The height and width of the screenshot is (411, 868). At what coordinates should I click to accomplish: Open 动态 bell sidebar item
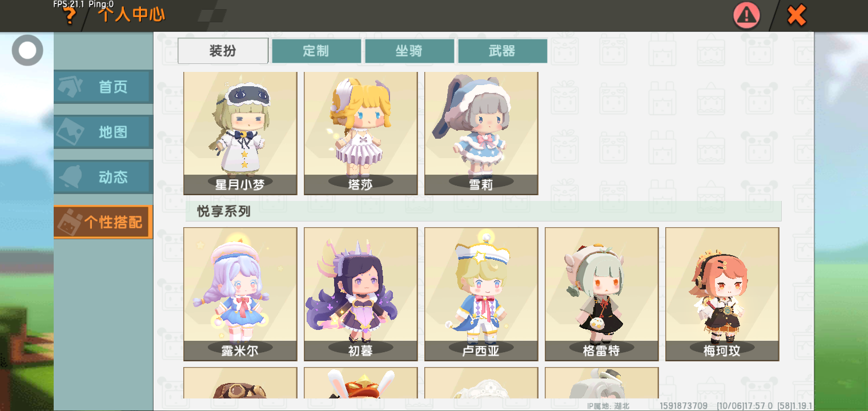[x=103, y=177]
